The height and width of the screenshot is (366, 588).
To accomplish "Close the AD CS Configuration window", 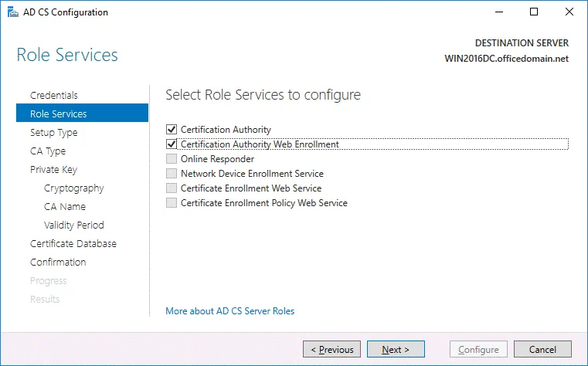I will click(x=569, y=12).
